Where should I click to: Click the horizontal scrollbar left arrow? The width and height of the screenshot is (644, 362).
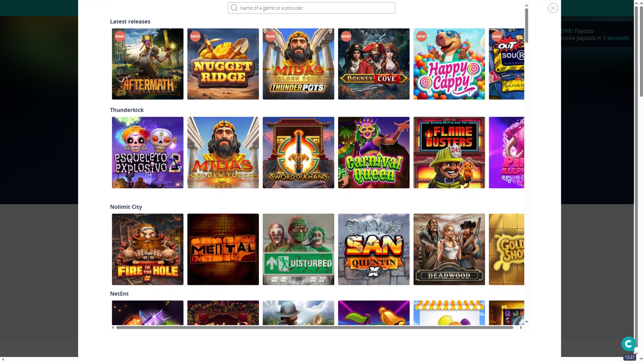(113, 327)
